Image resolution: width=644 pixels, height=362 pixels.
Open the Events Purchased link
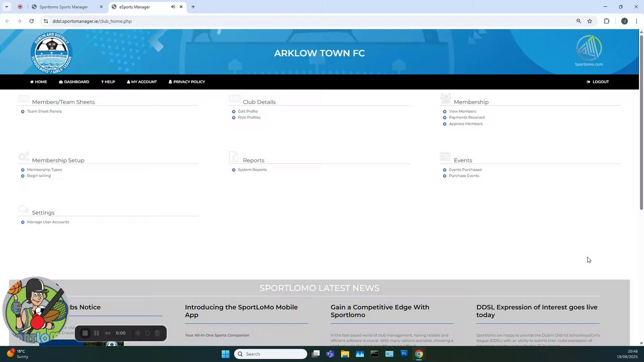[x=465, y=170]
